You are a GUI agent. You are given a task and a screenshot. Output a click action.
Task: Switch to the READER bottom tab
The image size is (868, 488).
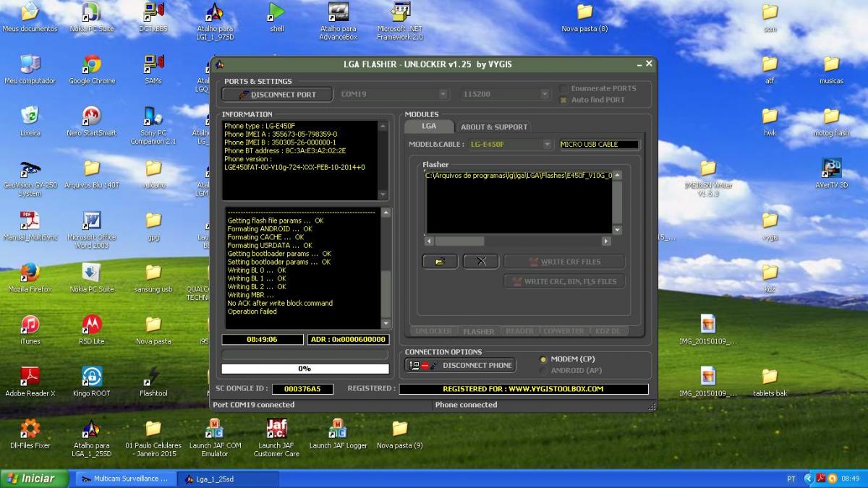519,331
